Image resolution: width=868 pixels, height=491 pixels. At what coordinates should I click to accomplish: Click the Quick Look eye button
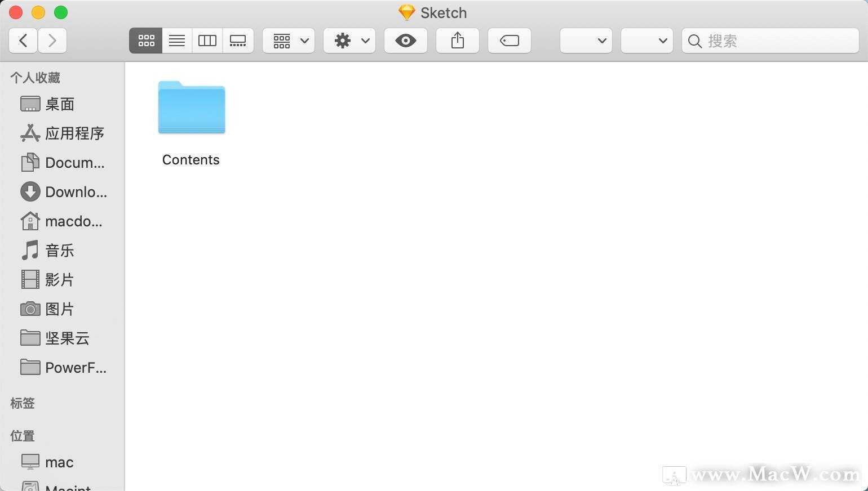406,41
